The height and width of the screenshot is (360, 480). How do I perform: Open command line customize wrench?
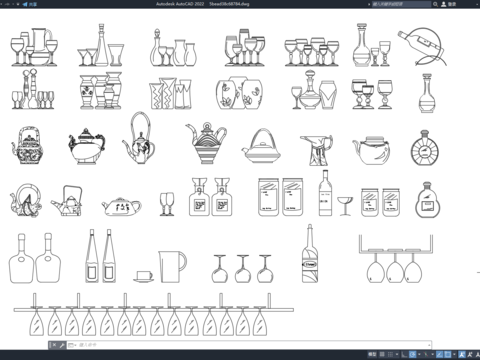coord(62,345)
